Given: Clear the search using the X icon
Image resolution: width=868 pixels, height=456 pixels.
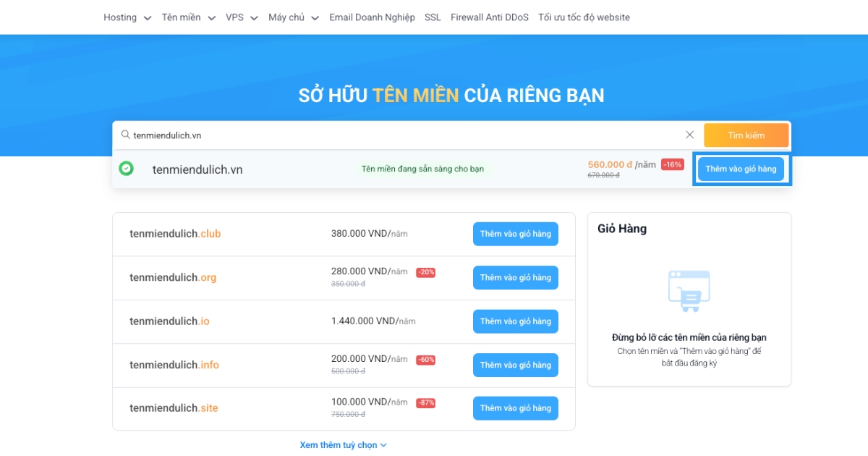Looking at the screenshot, I should click(x=689, y=134).
